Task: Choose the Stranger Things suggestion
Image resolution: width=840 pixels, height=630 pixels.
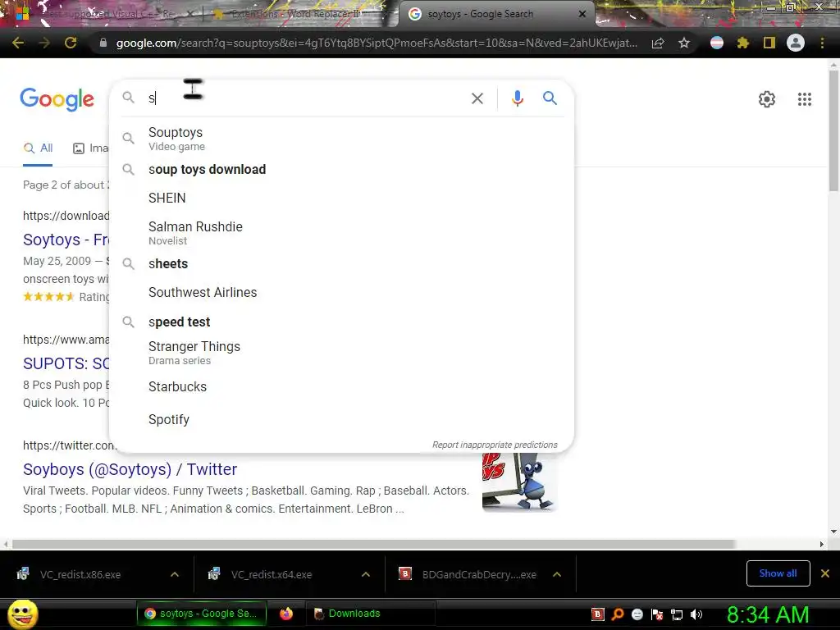Action: click(x=341, y=353)
